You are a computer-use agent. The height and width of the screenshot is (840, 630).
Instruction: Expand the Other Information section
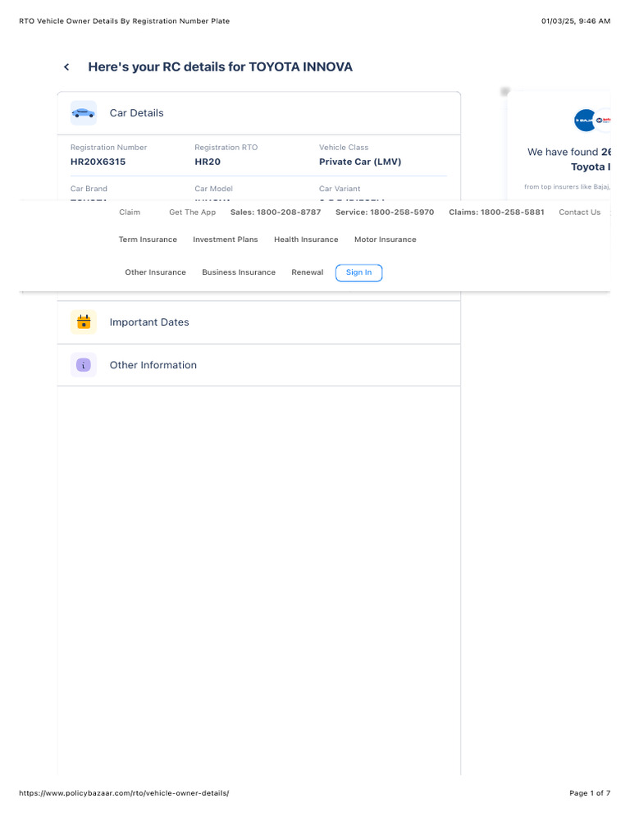coord(258,365)
